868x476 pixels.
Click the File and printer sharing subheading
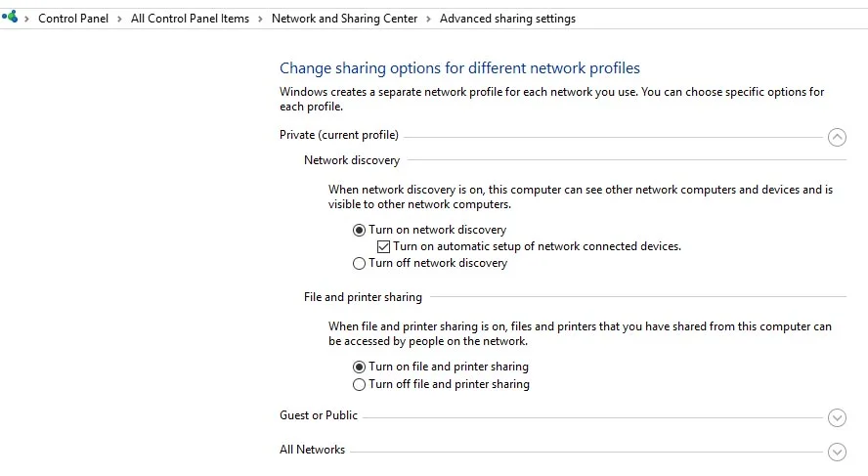click(x=363, y=297)
